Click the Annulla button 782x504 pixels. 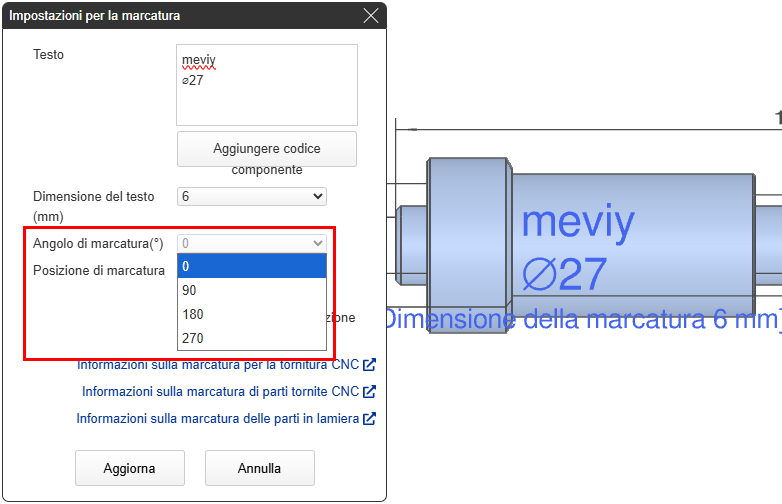259,468
